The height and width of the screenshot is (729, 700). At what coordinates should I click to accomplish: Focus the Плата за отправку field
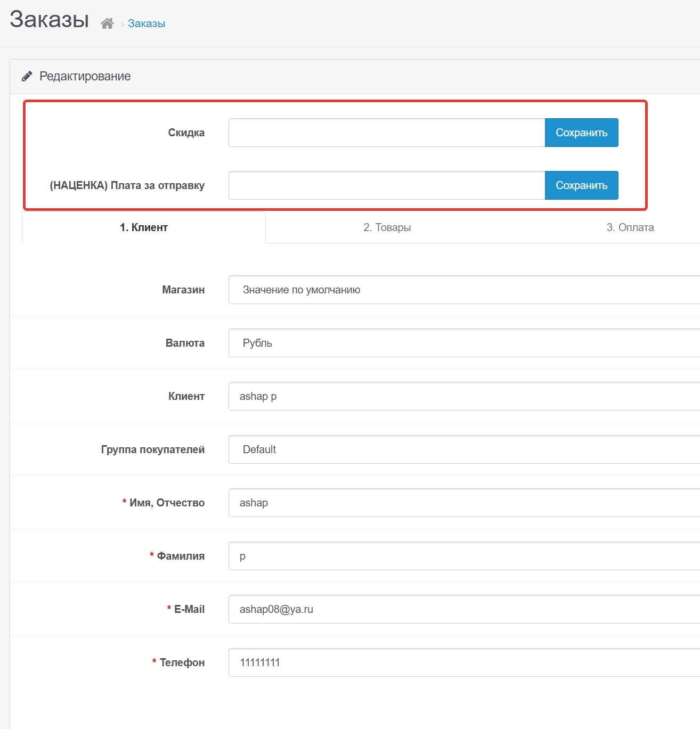[387, 185]
